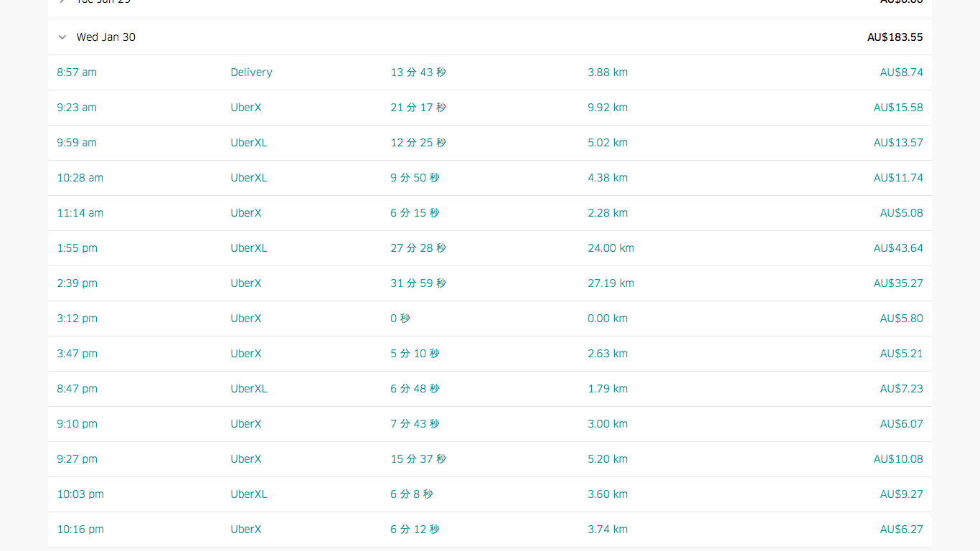Click the 6 分 15 秒 duration
Screen dimensions: 980x551
(x=415, y=213)
